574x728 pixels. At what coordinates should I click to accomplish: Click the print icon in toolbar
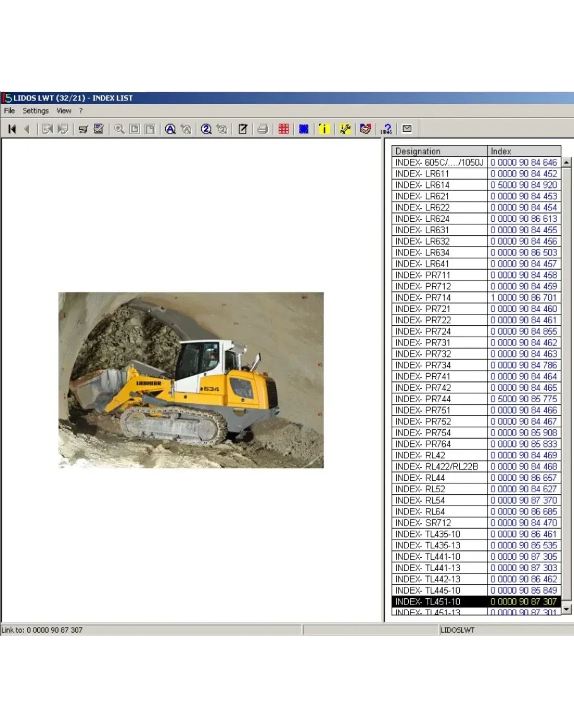[262, 129]
